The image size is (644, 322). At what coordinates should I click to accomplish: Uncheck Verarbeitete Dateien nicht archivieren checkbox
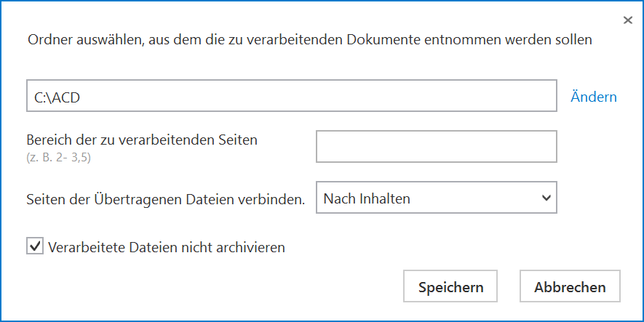click(x=35, y=246)
